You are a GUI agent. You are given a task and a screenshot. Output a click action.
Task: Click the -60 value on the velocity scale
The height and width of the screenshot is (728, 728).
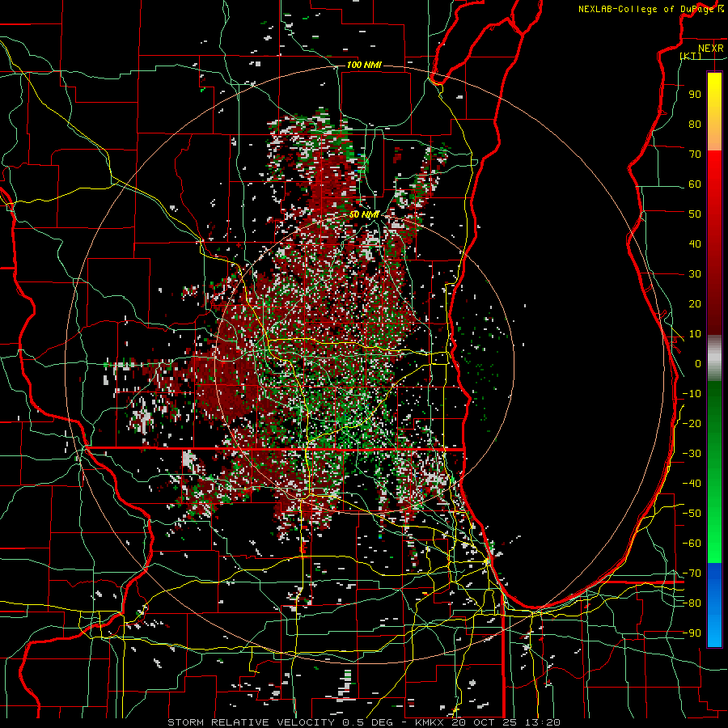pyautogui.click(x=692, y=544)
